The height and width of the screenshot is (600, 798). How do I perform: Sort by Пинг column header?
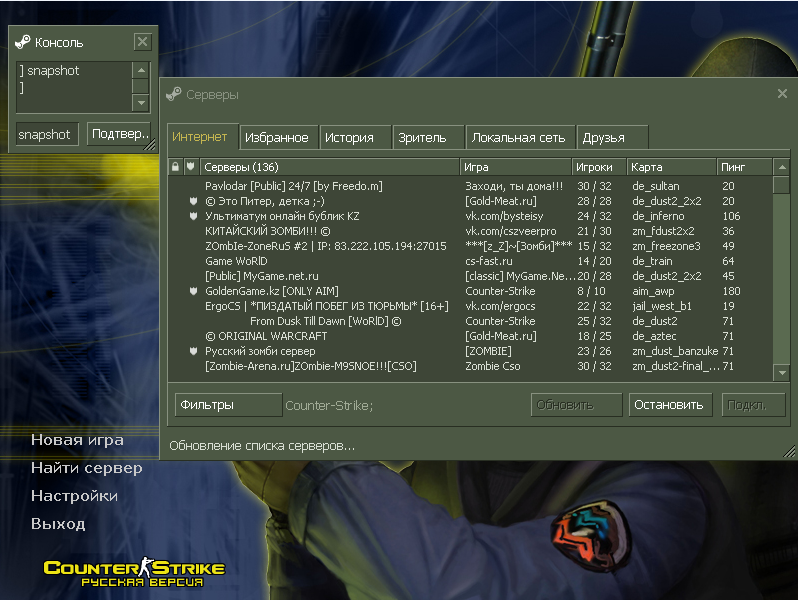[x=744, y=167]
